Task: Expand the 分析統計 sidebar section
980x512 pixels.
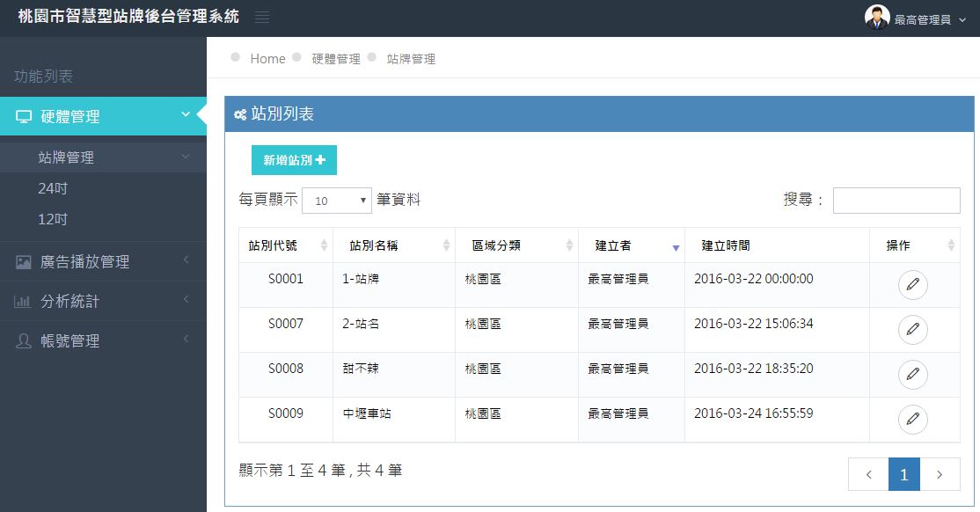Action: [103, 302]
